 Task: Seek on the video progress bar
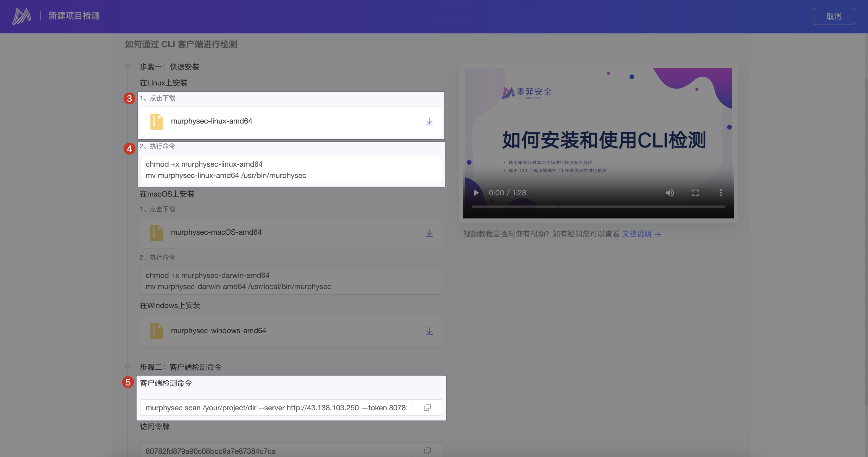click(598, 206)
